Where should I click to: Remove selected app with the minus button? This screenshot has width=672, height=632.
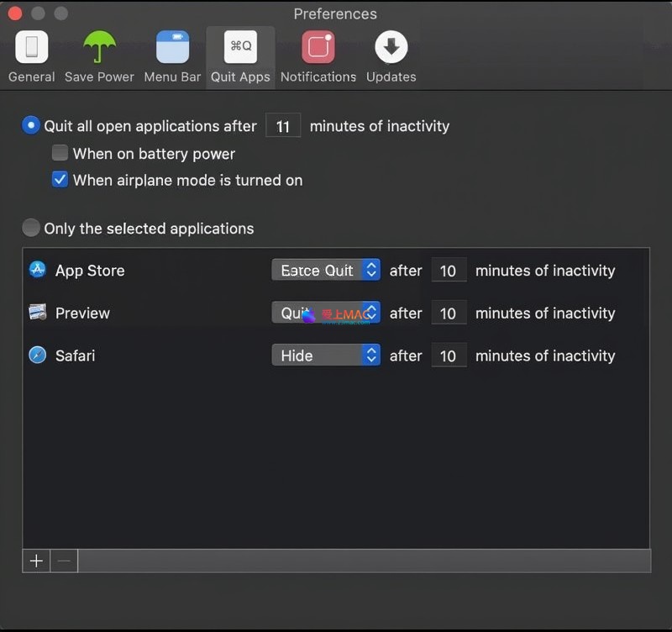[x=64, y=561]
